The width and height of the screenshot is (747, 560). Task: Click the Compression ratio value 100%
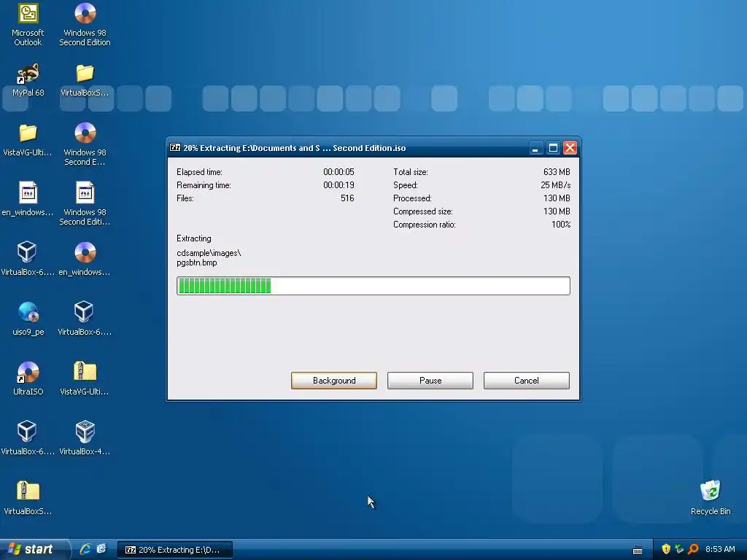click(x=561, y=225)
